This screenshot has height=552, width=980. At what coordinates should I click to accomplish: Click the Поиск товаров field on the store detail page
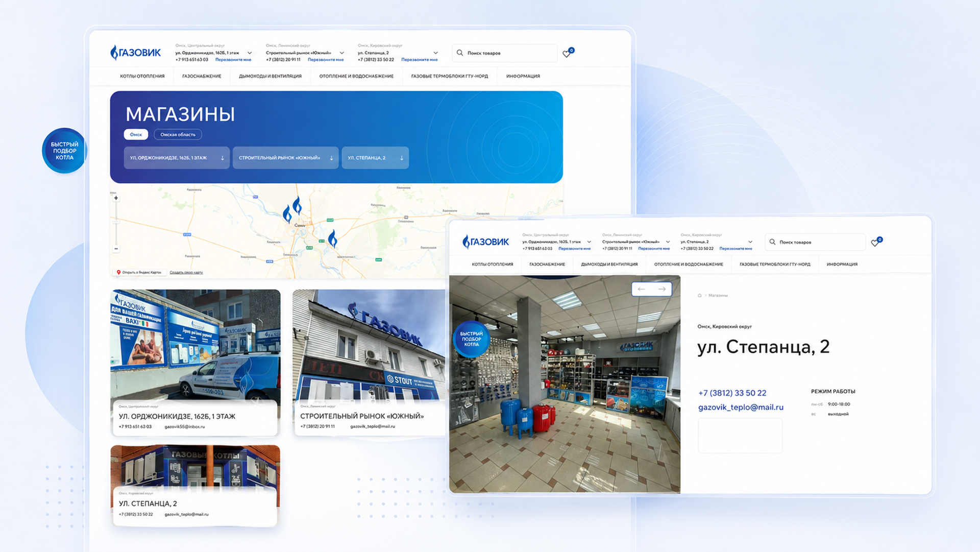(x=815, y=242)
